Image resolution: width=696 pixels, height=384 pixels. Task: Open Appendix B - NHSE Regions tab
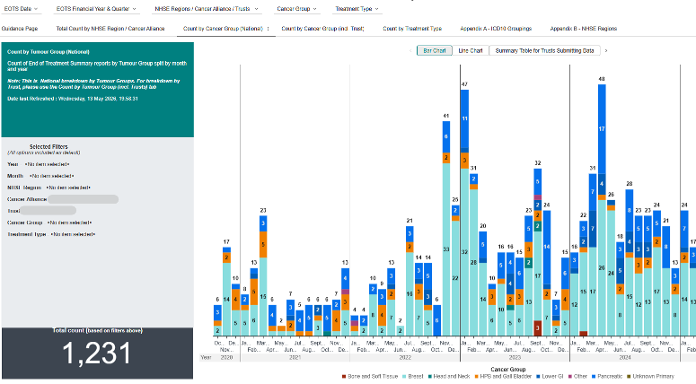(x=583, y=28)
